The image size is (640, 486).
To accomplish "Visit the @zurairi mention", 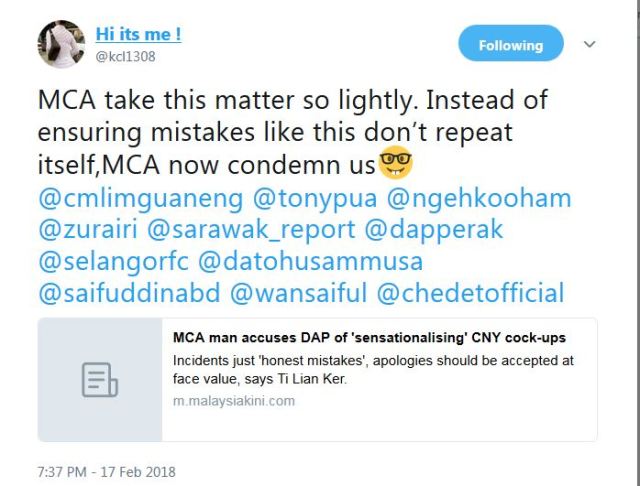I will pos(86,230).
